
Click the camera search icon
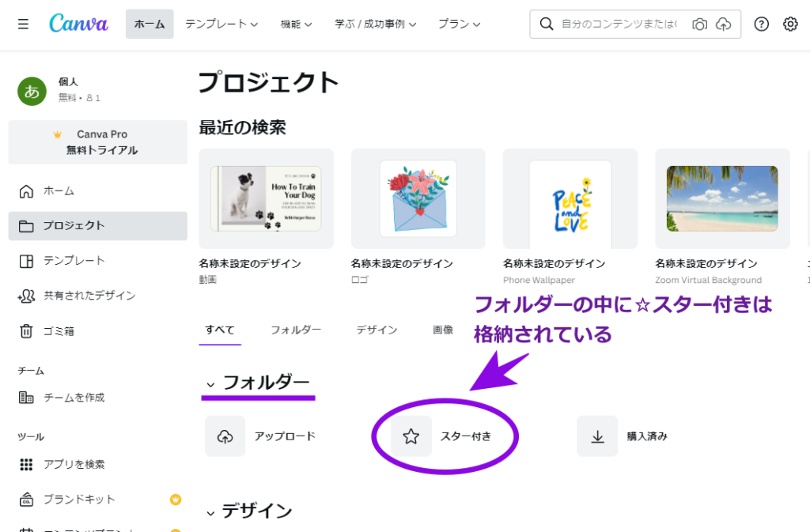[699, 25]
